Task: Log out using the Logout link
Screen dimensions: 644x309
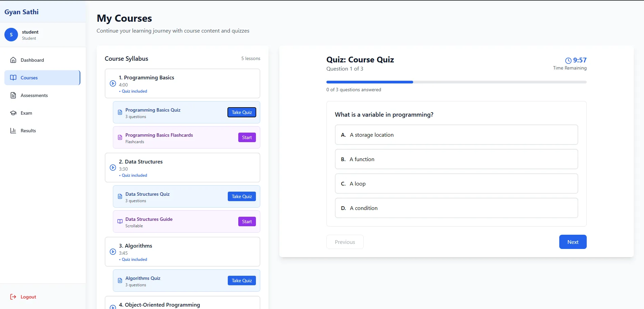Action: (28, 297)
